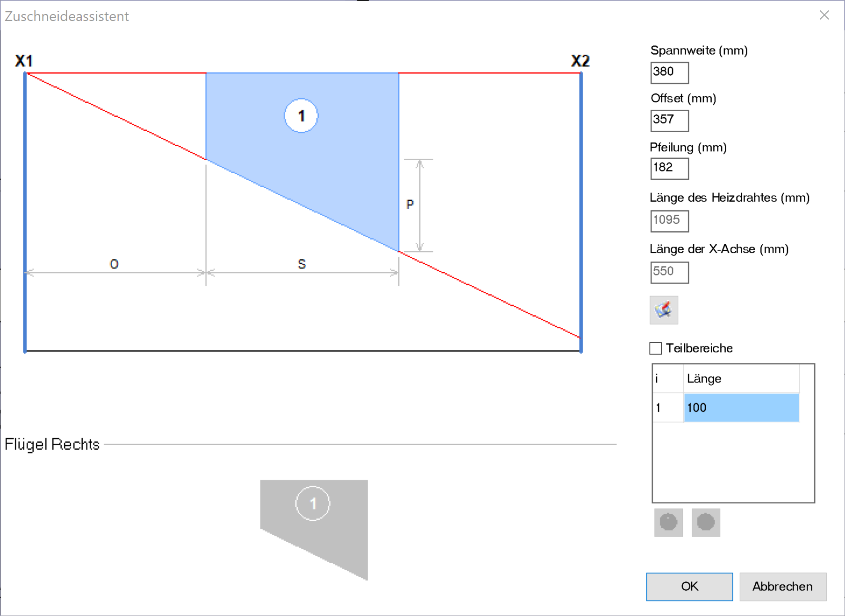This screenshot has width=845, height=616.
Task: Confirm the dialog with OK
Action: pyautogui.click(x=689, y=587)
